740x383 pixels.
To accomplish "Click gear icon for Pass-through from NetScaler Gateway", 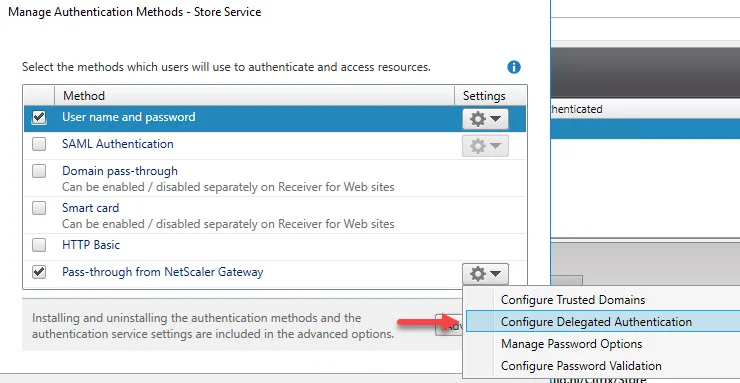I will tap(478, 274).
